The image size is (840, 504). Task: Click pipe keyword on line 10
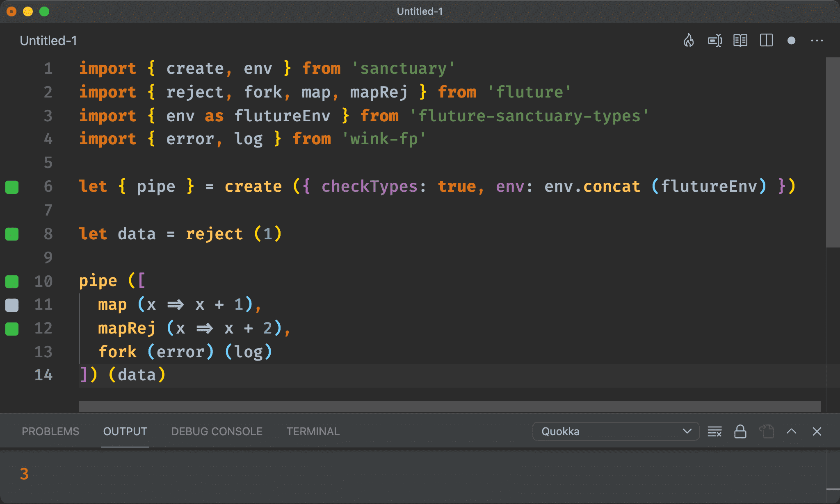pyautogui.click(x=98, y=281)
